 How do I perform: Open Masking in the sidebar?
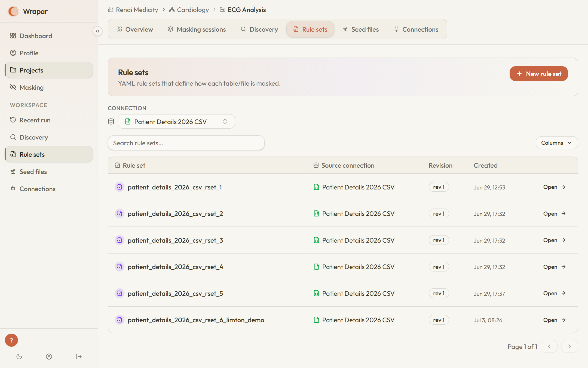[49, 87]
